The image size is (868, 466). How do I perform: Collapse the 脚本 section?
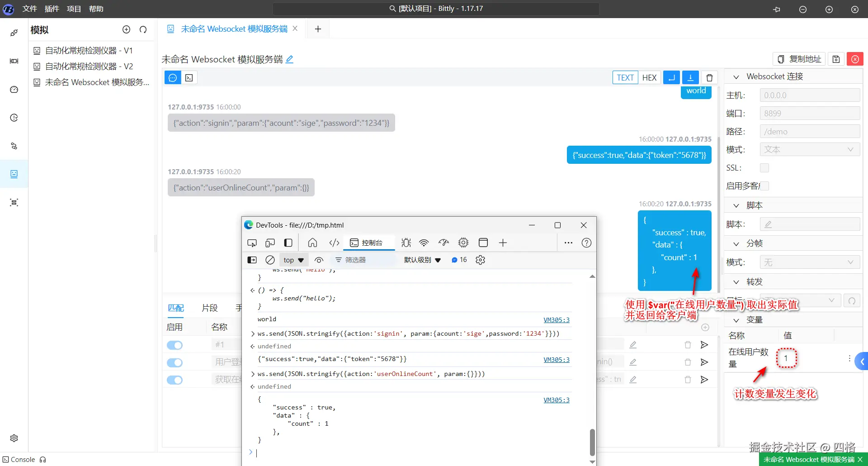[x=736, y=206]
